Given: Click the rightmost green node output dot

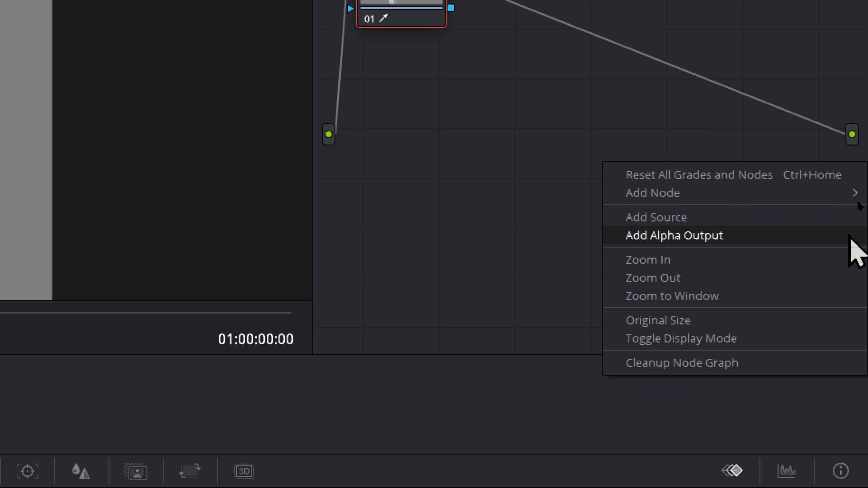Looking at the screenshot, I should [851, 134].
